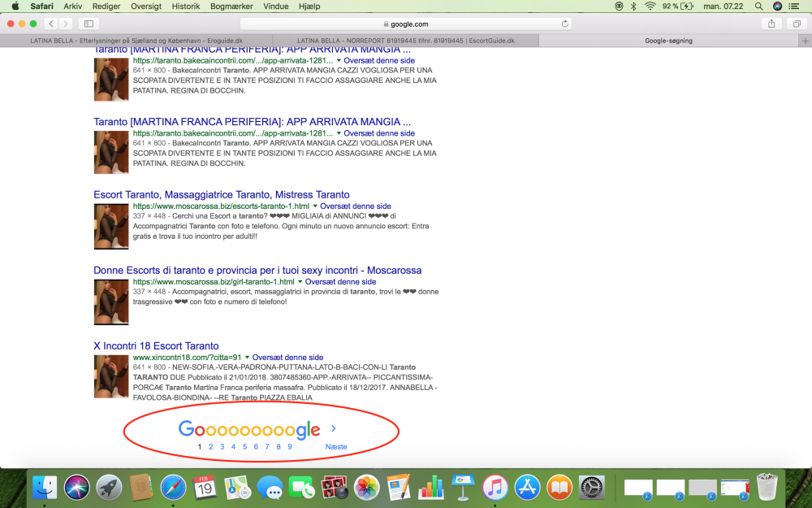Viewport: 812px width, 508px height.
Task: Click the Siri icon in the menu bar
Action: (777, 7)
